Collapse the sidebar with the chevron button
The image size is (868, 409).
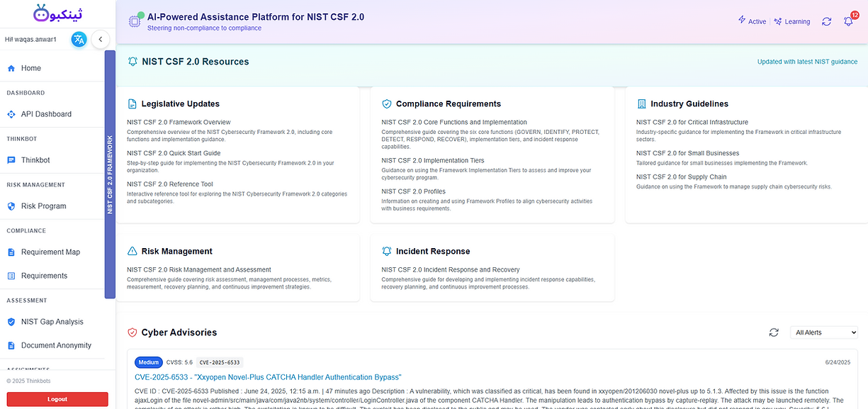(x=101, y=40)
